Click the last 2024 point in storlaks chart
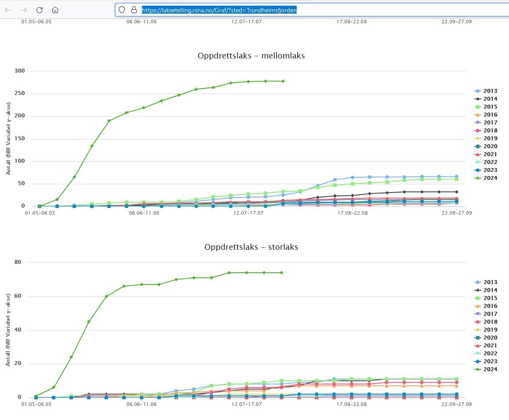Screen dimensions: 509x420 (x=281, y=273)
